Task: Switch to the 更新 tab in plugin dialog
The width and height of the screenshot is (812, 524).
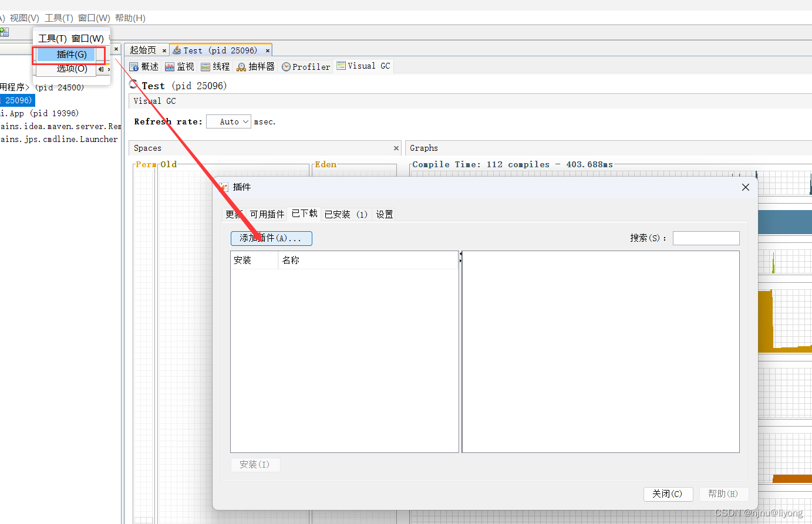Action: point(234,214)
